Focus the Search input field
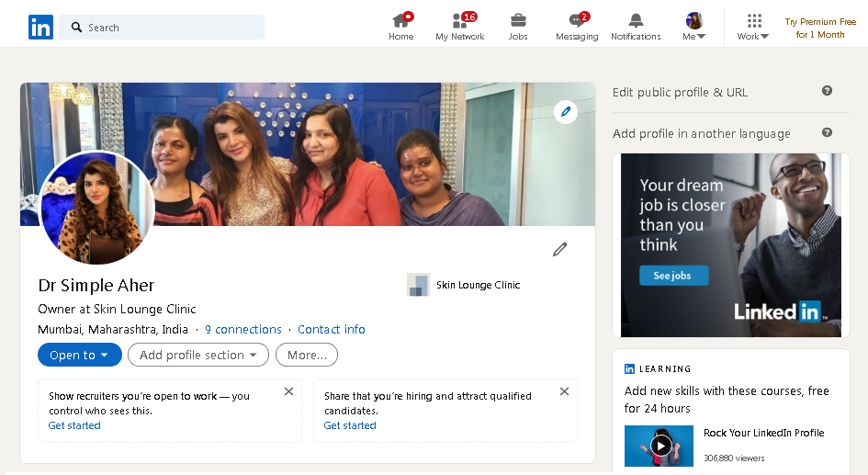The height and width of the screenshot is (475, 868). click(x=161, y=28)
